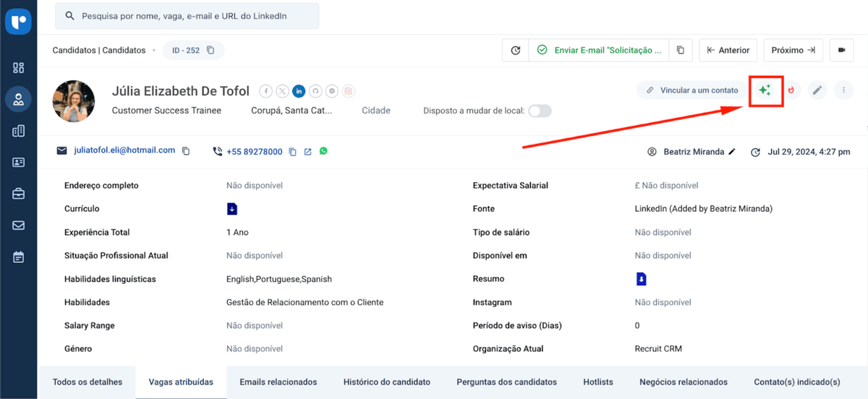Viewport: 868px width, 399px height.
Task: Open Negócios relacionados tab
Action: point(684,382)
